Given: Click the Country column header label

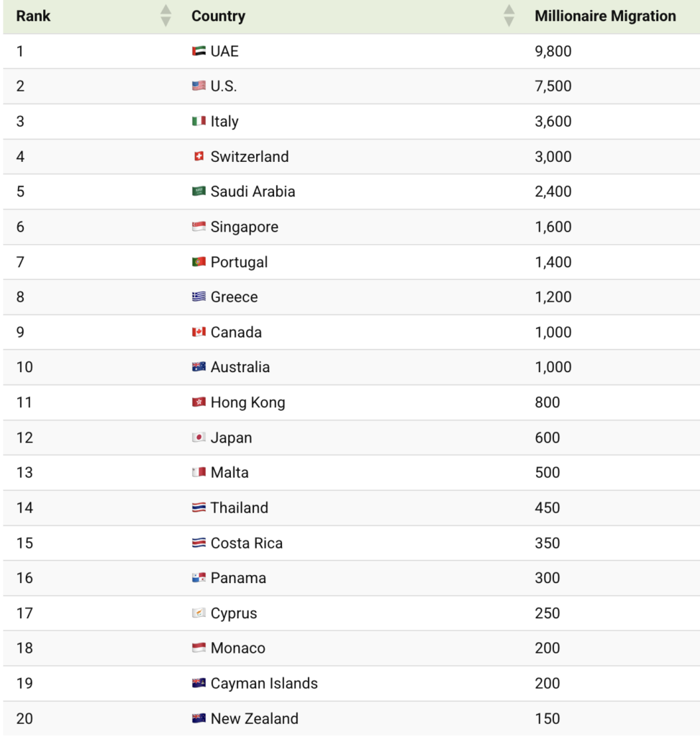Looking at the screenshot, I should click(x=219, y=16).
